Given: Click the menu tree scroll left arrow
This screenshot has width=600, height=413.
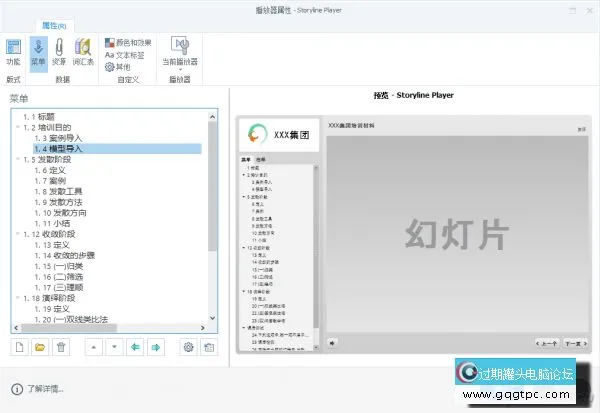Looking at the screenshot, I should [x=16, y=328].
